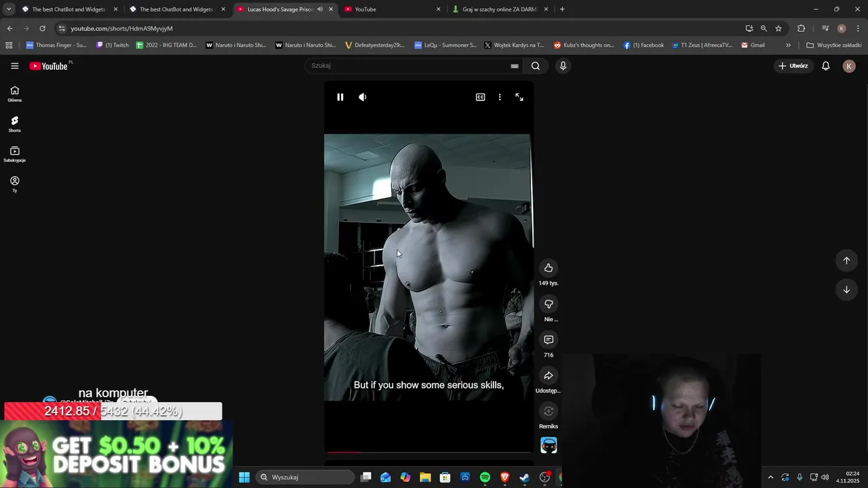Open the Twitch bookmark
The height and width of the screenshot is (488, 868).
[113, 45]
